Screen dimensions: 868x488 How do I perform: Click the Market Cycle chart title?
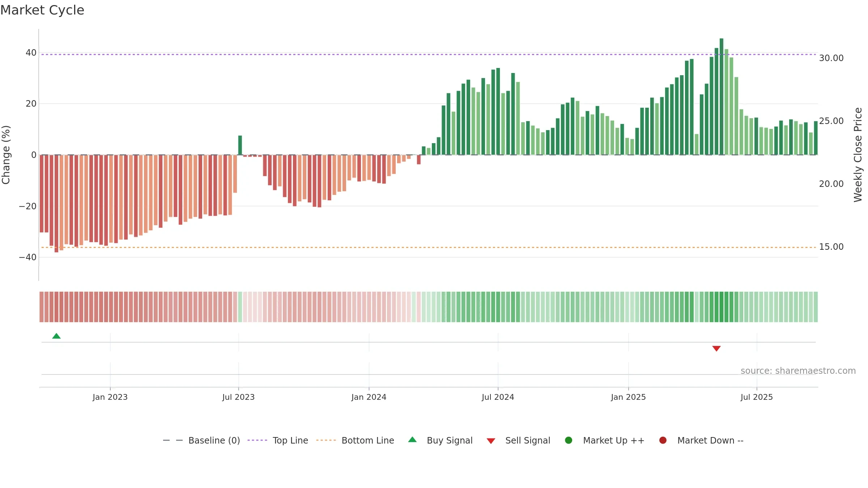click(x=42, y=10)
